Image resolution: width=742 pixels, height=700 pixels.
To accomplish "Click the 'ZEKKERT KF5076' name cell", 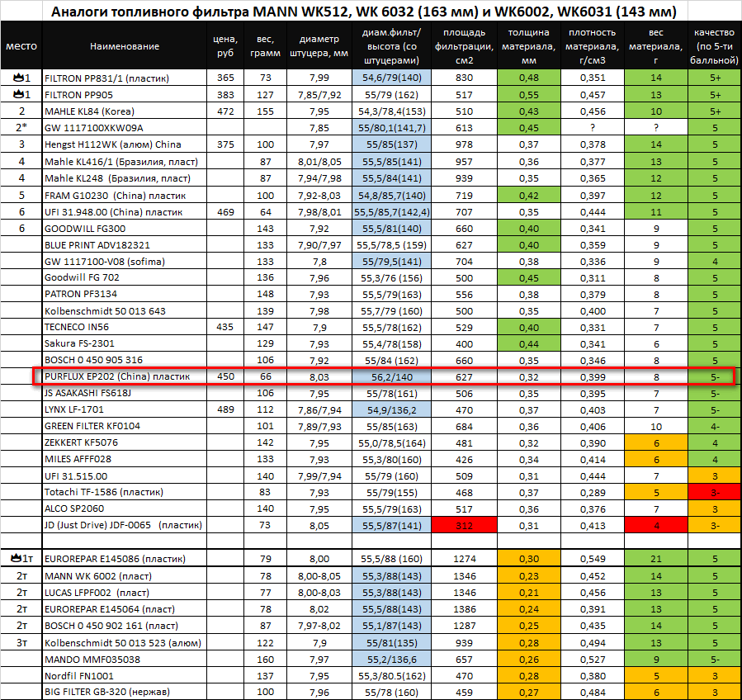I will (x=125, y=442).
